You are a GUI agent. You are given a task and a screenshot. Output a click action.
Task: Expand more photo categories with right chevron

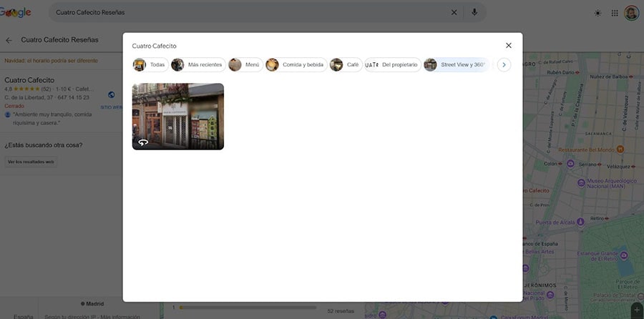[x=504, y=65]
